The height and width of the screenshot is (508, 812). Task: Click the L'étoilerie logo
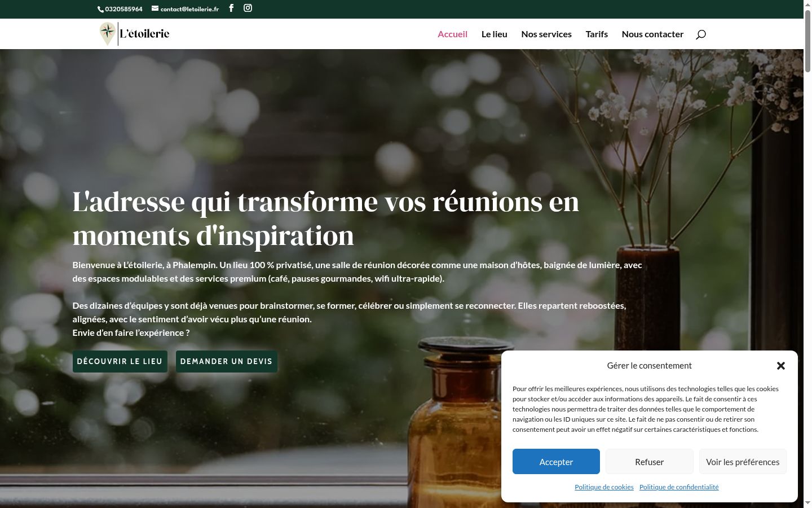point(134,34)
